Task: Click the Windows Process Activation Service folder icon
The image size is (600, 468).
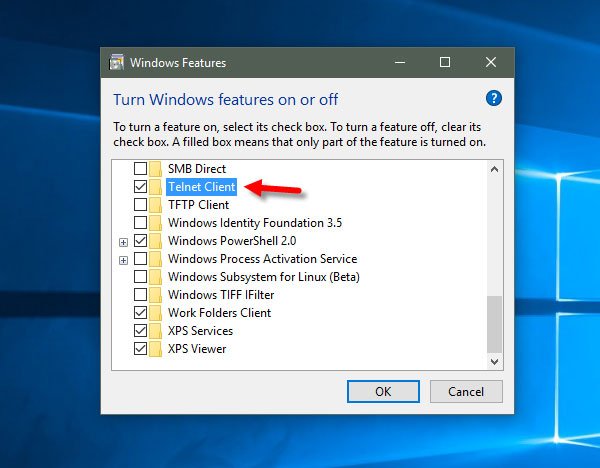Action: (x=155, y=259)
